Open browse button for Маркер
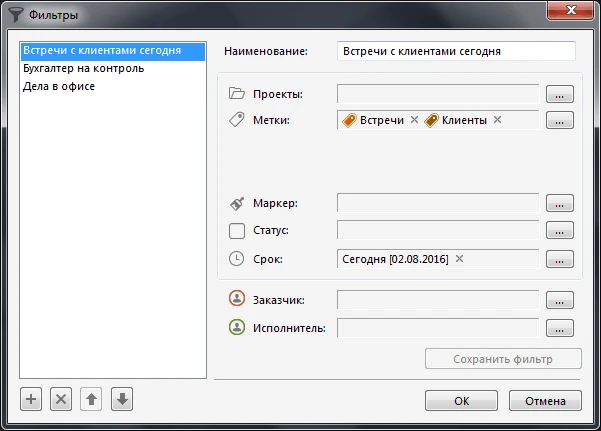The width and height of the screenshot is (601, 431). click(560, 203)
